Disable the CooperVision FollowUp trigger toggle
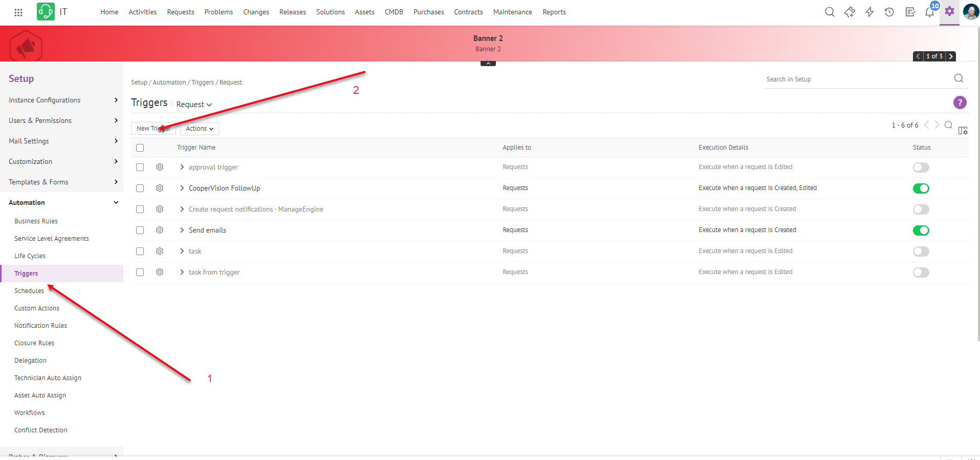The width and height of the screenshot is (980, 460). (x=921, y=189)
